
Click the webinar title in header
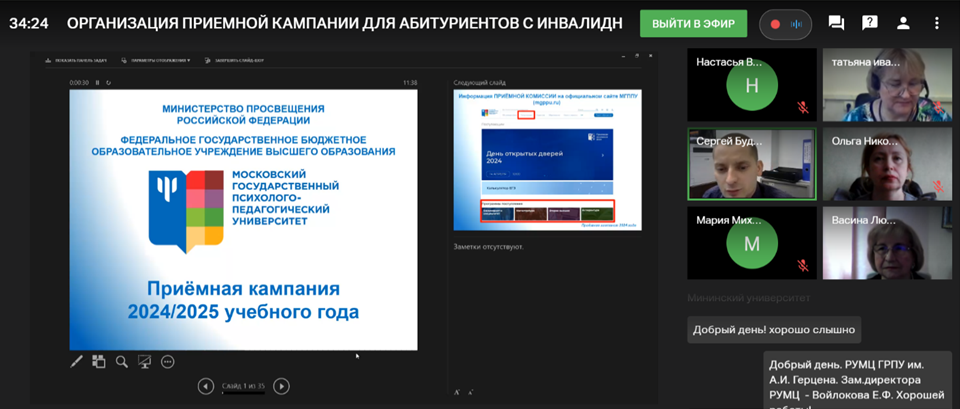[x=345, y=24]
